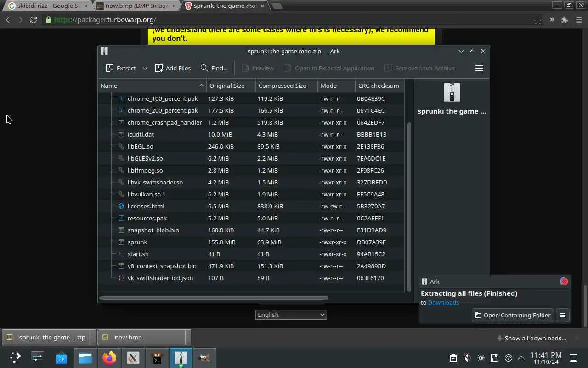Expand now.bmp download options arrow
Screen dimensions: 588x368
pos(188,337)
